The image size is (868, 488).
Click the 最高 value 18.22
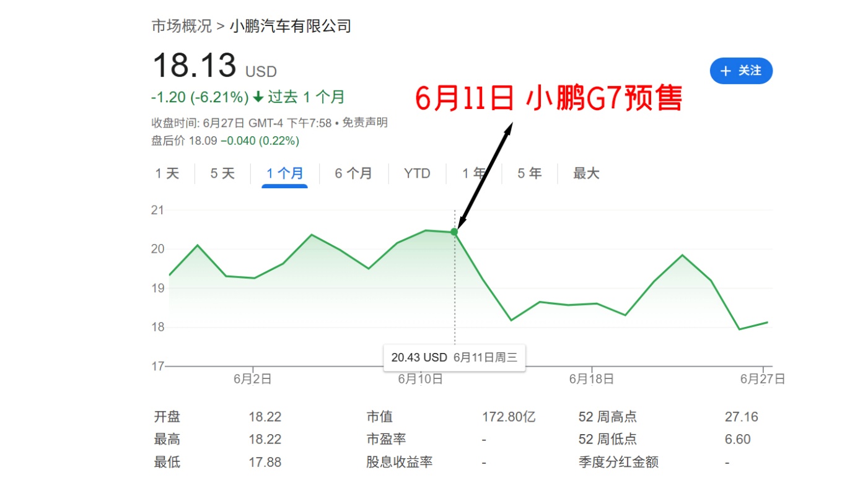tap(265, 440)
